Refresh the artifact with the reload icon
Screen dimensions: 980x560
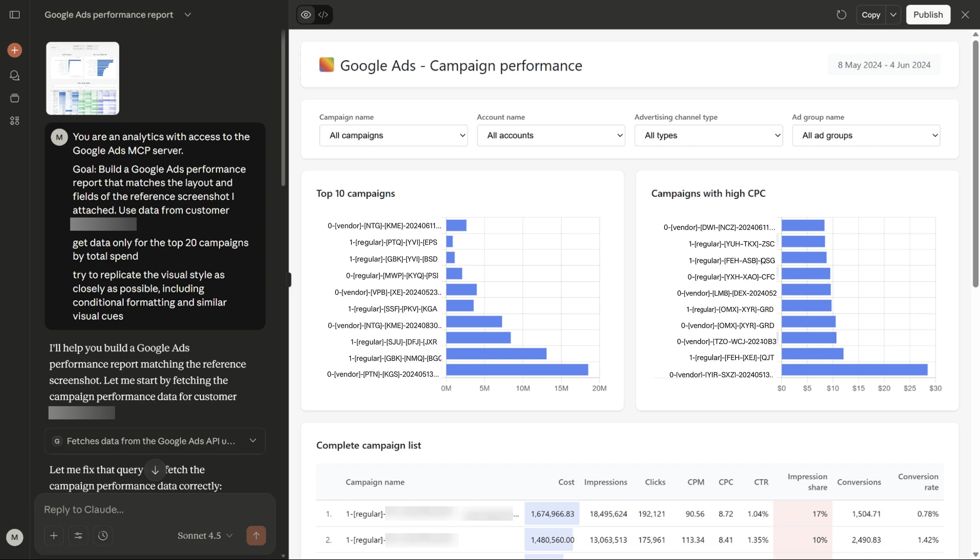click(x=841, y=14)
